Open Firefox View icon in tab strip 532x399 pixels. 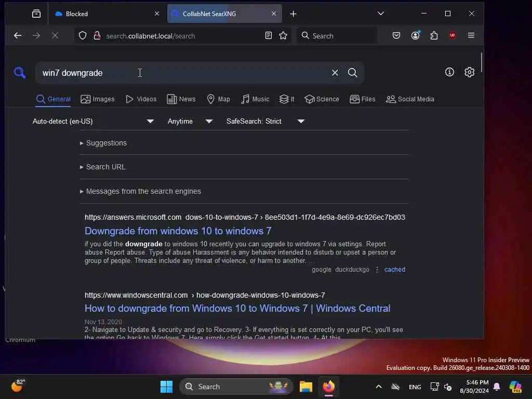pos(36,14)
